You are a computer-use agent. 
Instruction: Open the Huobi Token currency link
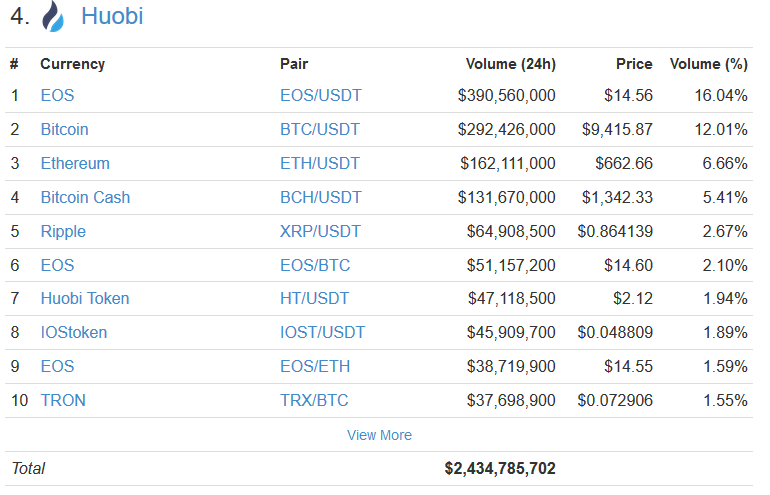click(85, 298)
